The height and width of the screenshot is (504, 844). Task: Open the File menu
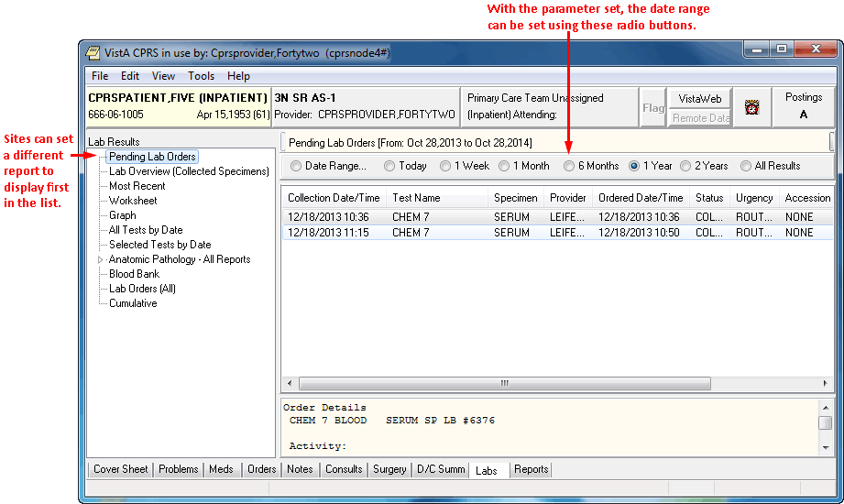[100, 76]
